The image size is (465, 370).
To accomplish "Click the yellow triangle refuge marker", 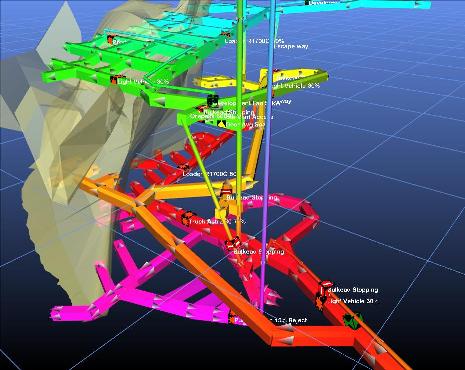I will tap(221, 124).
